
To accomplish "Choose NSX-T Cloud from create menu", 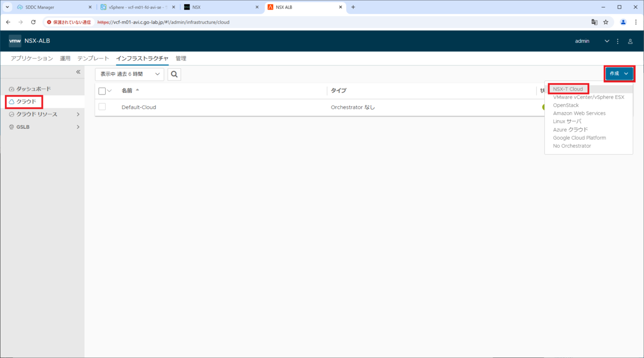I will click(x=568, y=89).
